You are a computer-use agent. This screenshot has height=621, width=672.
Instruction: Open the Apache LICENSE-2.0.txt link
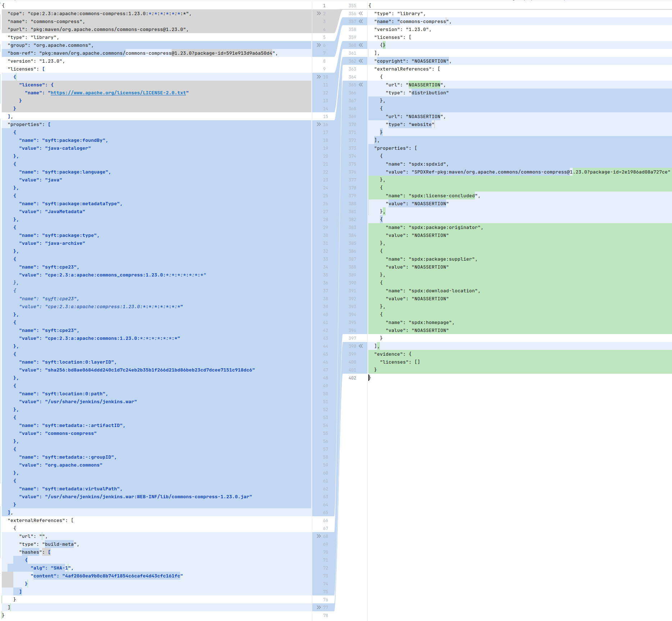point(118,93)
